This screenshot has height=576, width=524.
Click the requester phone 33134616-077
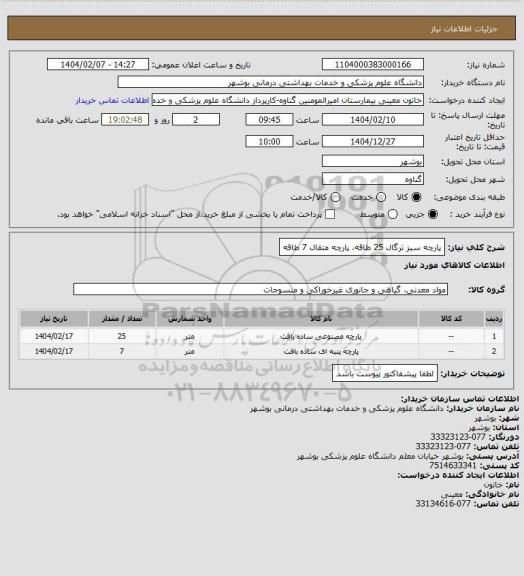[443, 504]
